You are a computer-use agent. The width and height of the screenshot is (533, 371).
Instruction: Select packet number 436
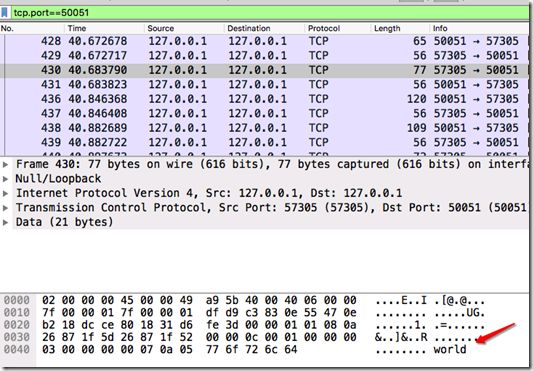point(264,99)
